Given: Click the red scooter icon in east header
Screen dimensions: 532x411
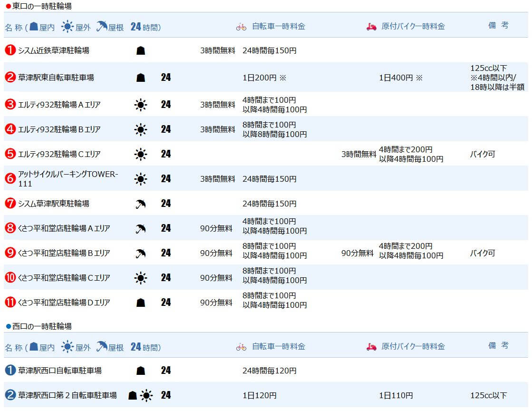Looking at the screenshot, I should click(x=371, y=27).
